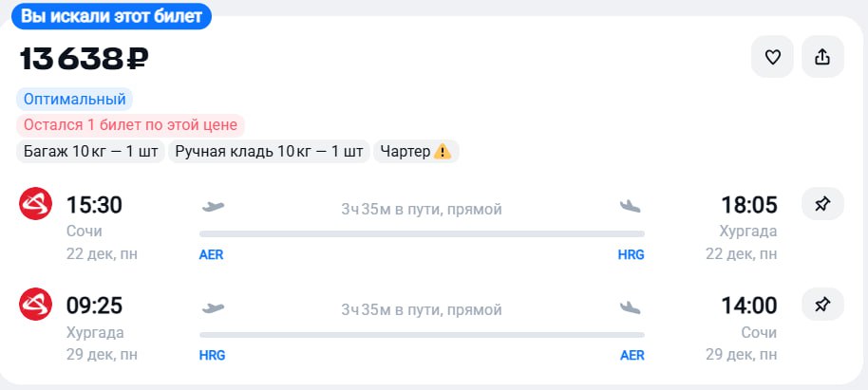Screen dimensions: 868x390
Task: Click the airline logo for the 15:30 flight
Action: [36, 204]
